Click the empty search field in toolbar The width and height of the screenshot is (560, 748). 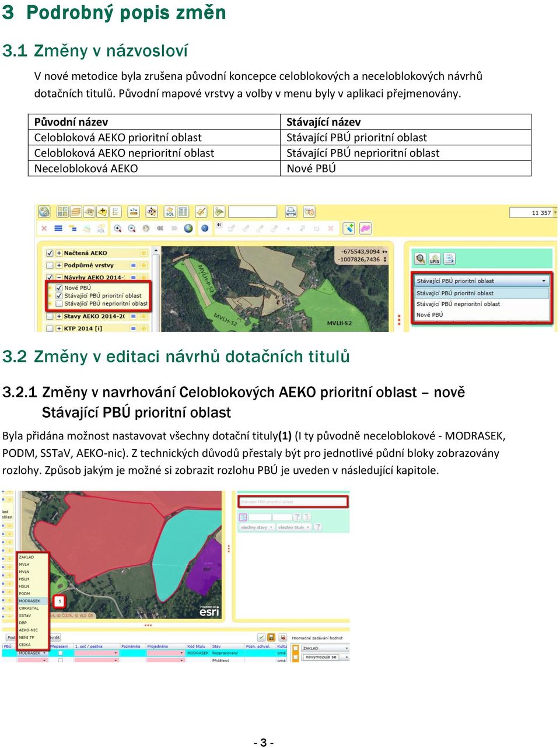pos(253,211)
